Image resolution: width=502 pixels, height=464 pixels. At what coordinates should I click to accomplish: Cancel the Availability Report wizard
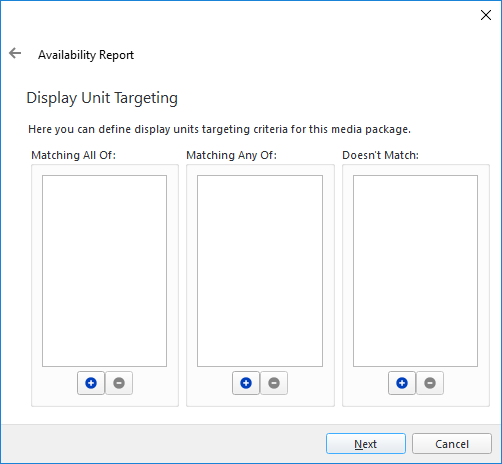click(452, 444)
